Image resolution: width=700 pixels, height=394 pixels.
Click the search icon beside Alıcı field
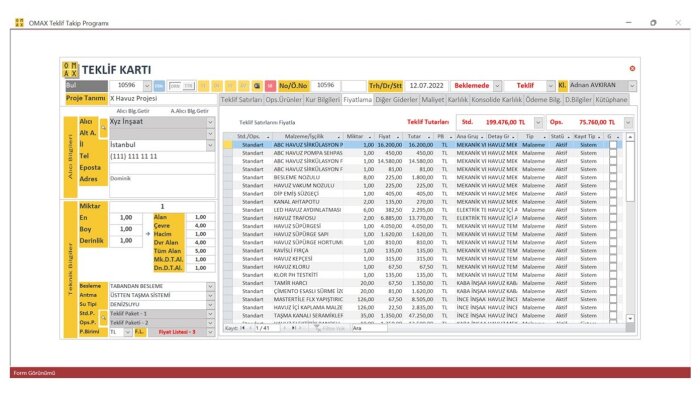tap(104, 128)
